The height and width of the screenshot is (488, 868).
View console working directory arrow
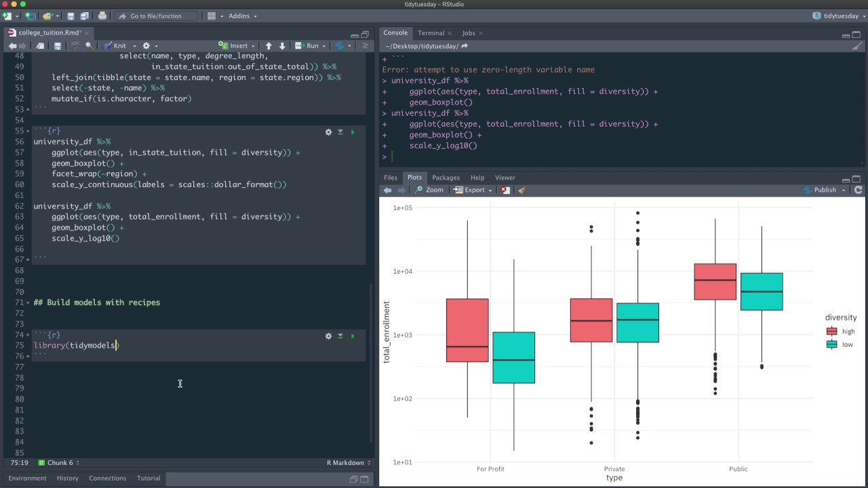465,46
